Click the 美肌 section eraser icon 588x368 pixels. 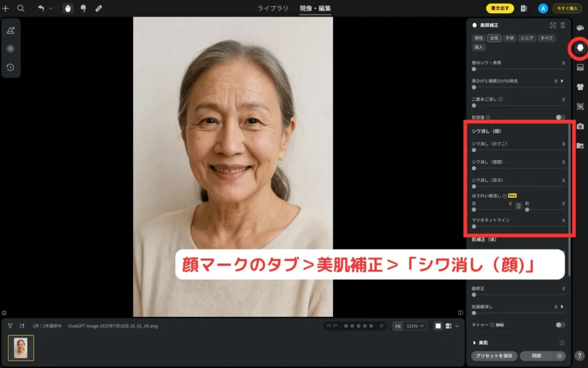coord(562,342)
